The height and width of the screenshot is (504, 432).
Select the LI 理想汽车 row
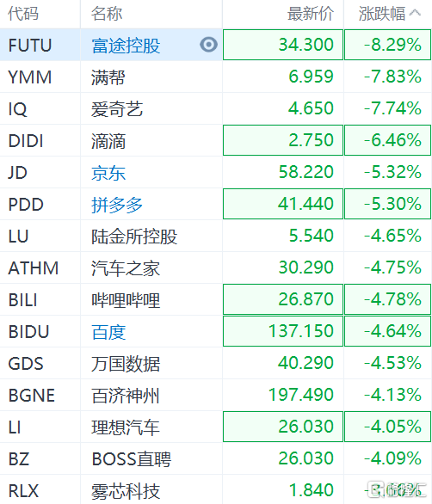[x=216, y=427]
